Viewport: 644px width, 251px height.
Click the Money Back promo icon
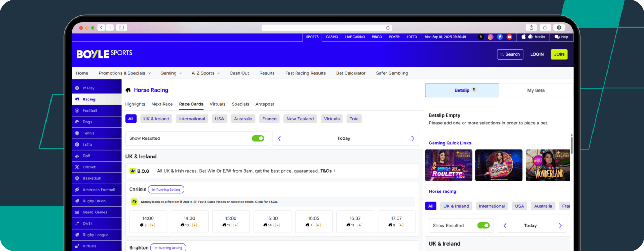tap(134, 202)
